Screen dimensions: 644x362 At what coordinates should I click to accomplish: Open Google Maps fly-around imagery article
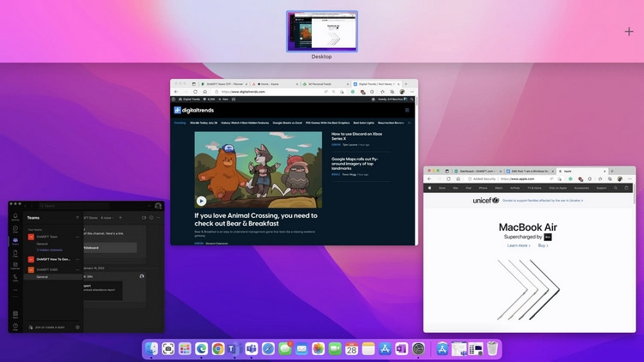tap(355, 163)
